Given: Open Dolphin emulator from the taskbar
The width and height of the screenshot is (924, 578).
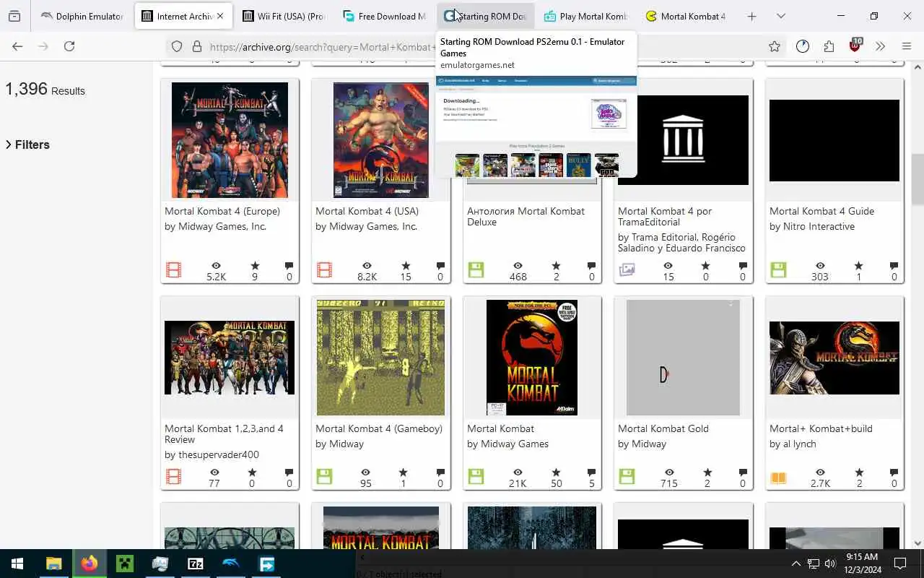Looking at the screenshot, I should click(231, 564).
